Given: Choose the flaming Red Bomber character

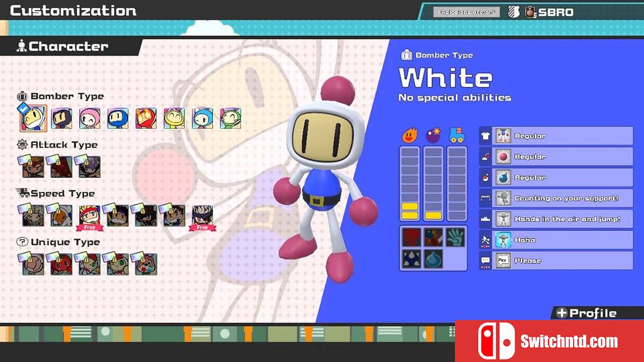Looking at the screenshot, I should [146, 119].
